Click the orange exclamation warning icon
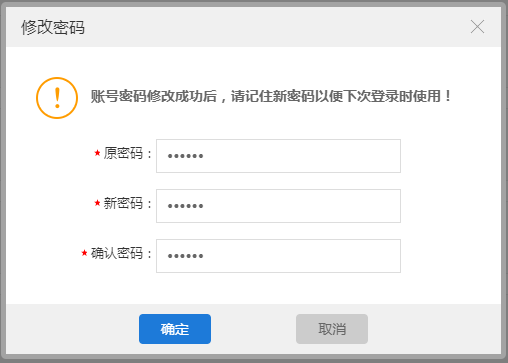Viewport: 508px width, 363px height. tap(57, 98)
